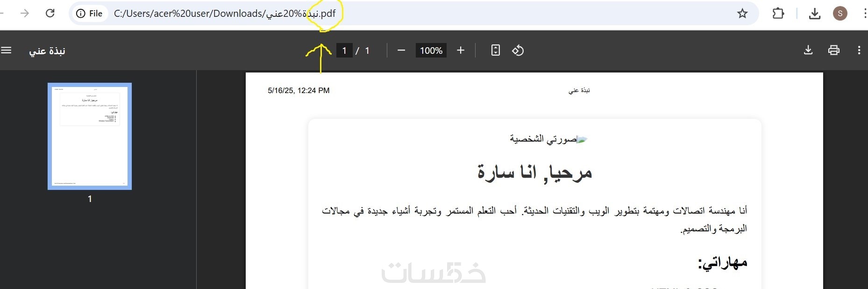Go forward with the browser arrow
The height and width of the screenshot is (289, 868).
pos(25,13)
